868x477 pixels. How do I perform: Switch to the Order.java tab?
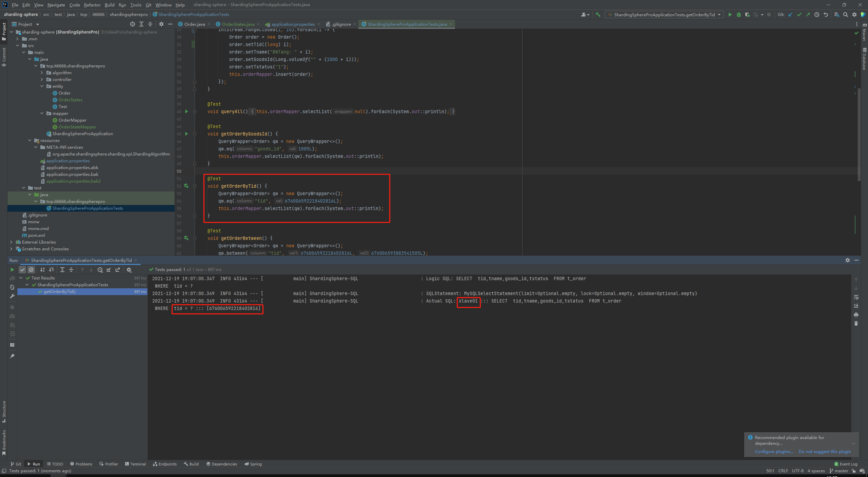[195, 24]
